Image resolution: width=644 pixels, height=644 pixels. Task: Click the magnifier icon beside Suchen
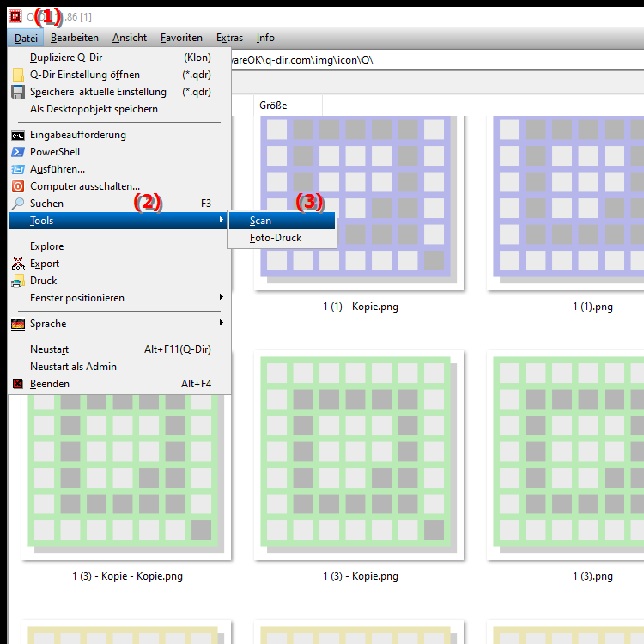coord(18,204)
